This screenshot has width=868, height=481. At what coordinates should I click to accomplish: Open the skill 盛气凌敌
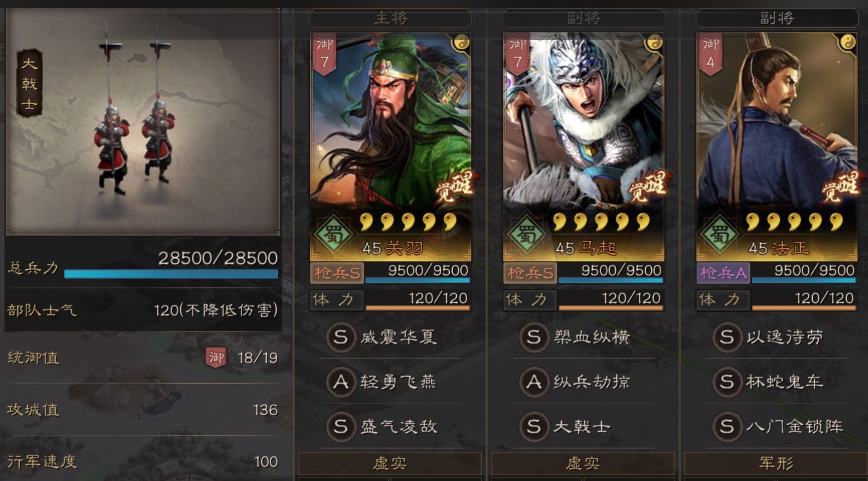click(399, 427)
